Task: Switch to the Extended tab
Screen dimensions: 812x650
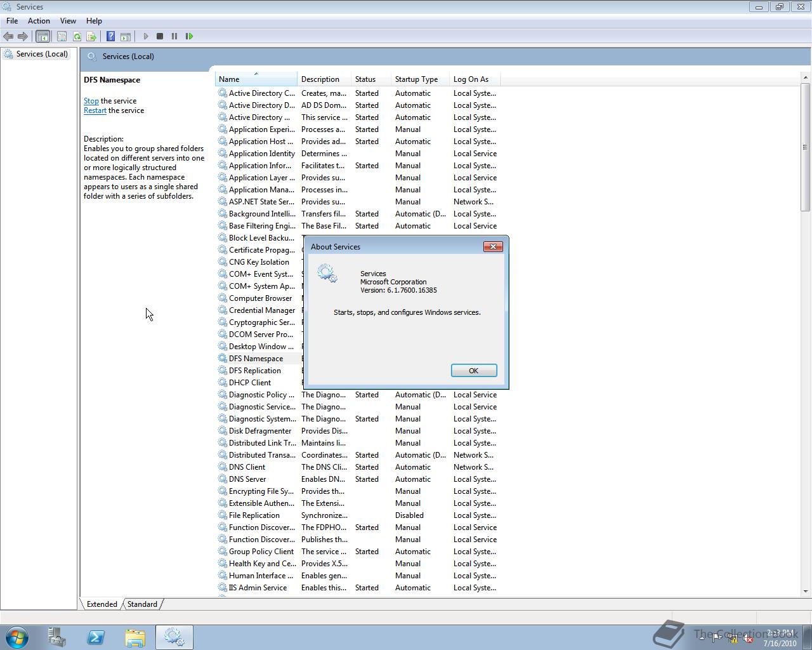Action: [x=101, y=604]
